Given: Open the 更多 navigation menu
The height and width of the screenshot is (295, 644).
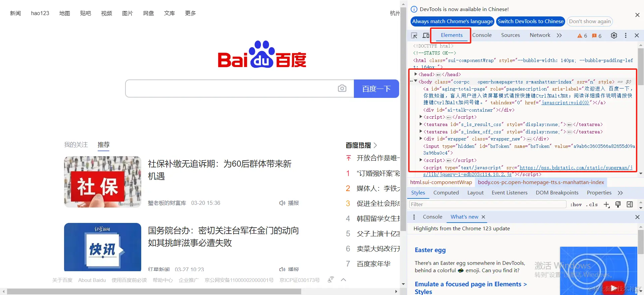Looking at the screenshot, I should (x=190, y=13).
